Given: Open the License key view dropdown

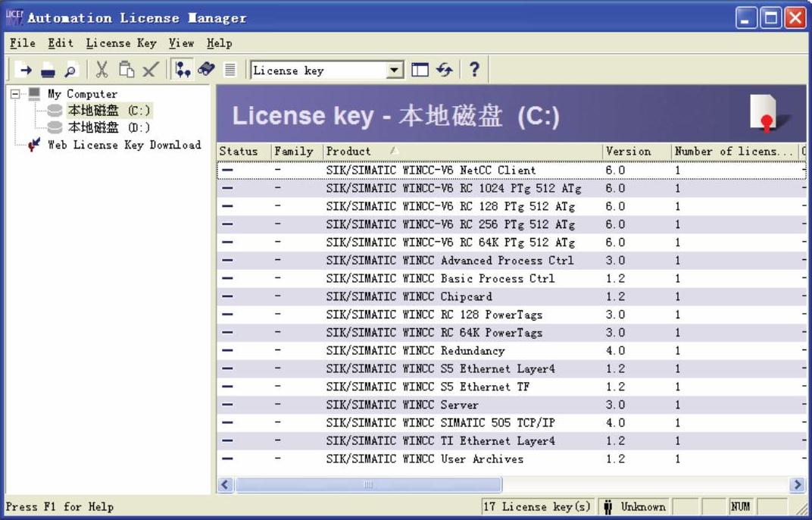Looking at the screenshot, I should click(x=395, y=70).
